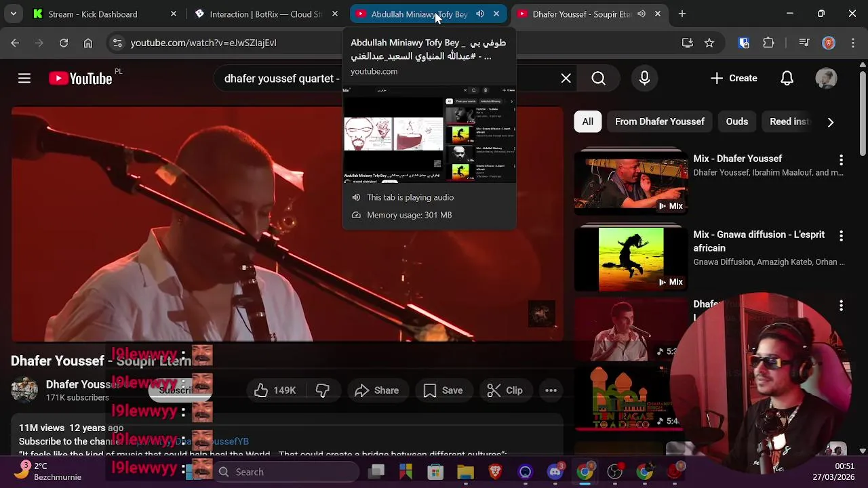Open Task View from the taskbar
The image size is (868, 488).
pos(377,472)
